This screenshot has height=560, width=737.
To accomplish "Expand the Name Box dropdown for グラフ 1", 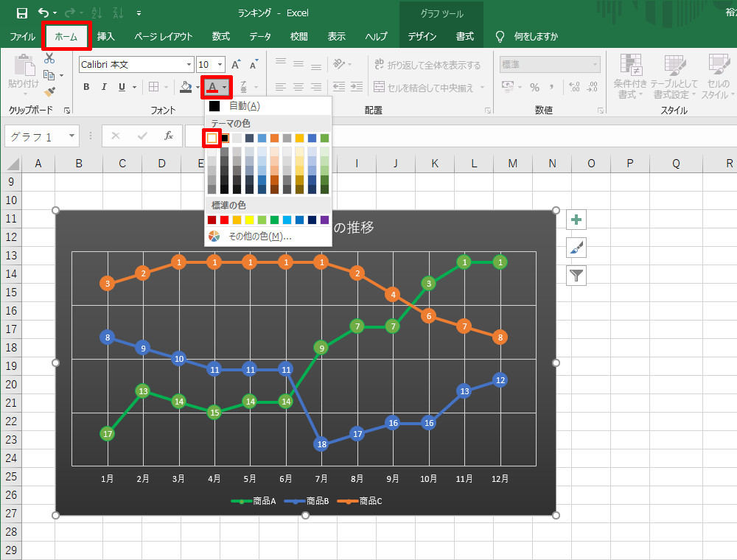I will coord(71,136).
